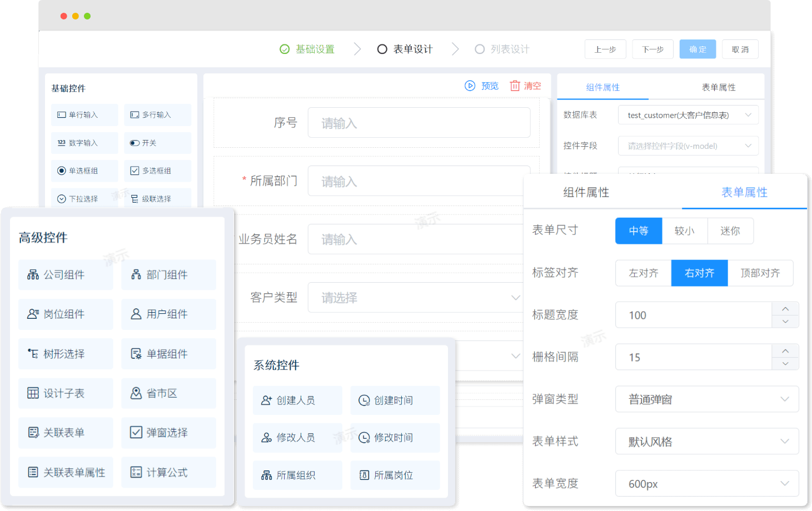
Task: Go to the 列表设计 step
Action: tap(502, 49)
